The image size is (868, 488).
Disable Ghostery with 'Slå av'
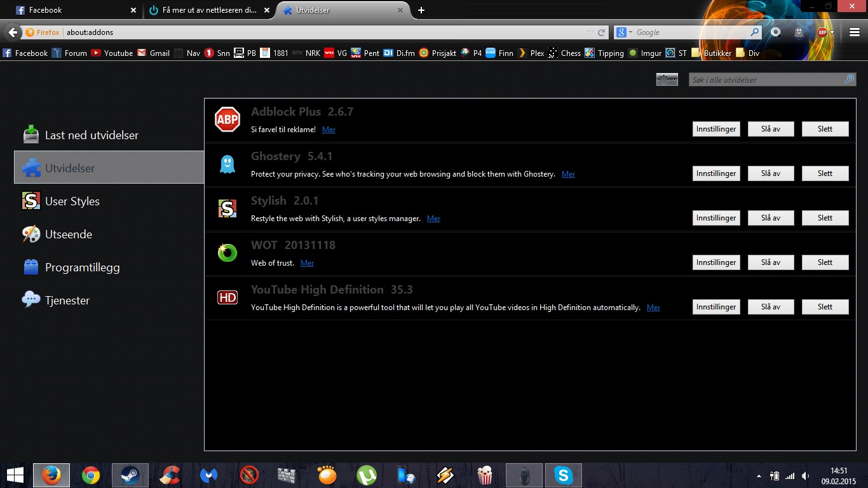pyautogui.click(x=770, y=173)
